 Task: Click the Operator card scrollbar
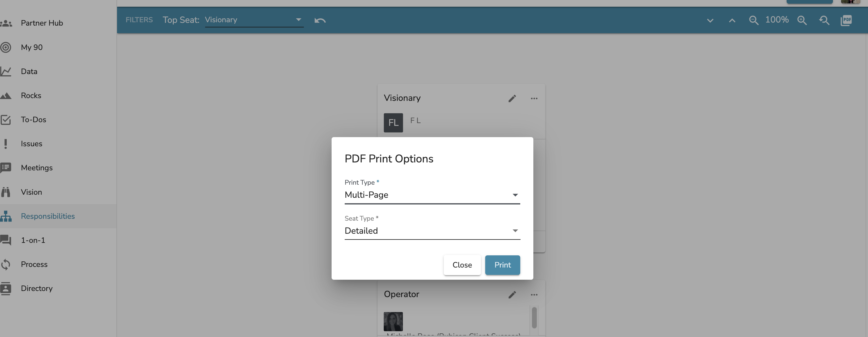(x=534, y=317)
